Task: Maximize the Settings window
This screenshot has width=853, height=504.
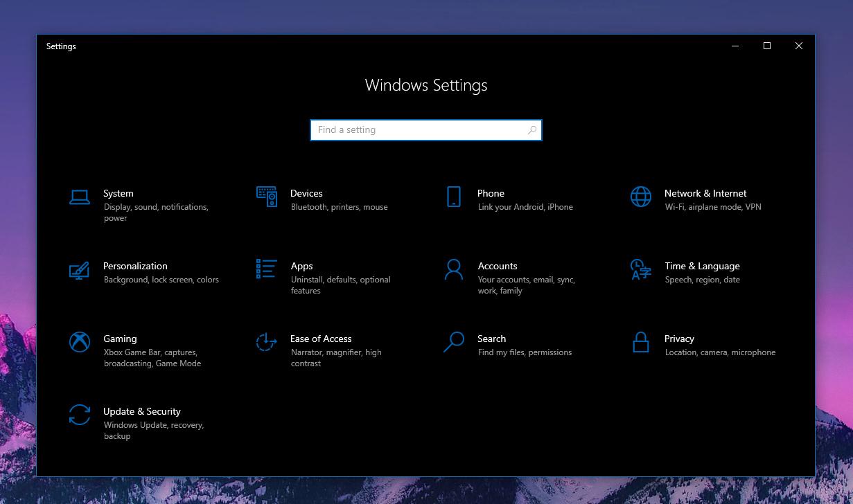Action: (x=766, y=46)
